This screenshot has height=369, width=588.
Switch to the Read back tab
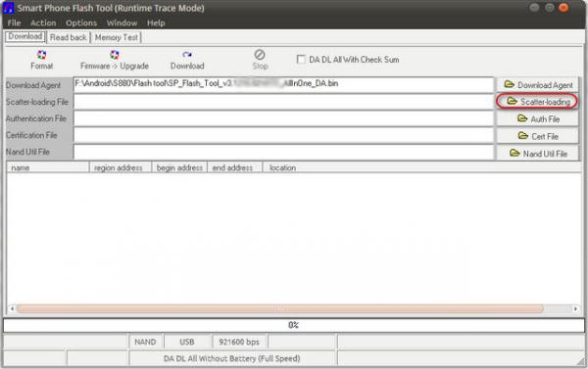pyautogui.click(x=69, y=37)
